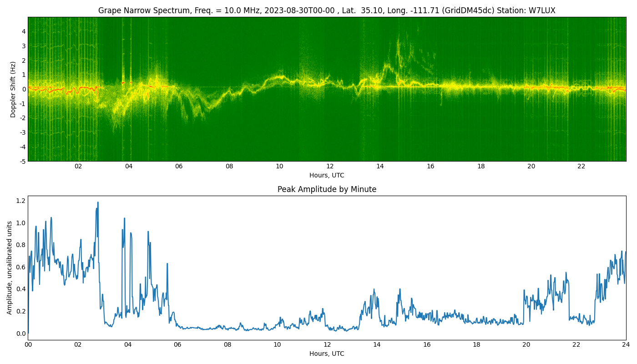The height and width of the screenshot is (364, 637).
Task: Click hour tick '20' on spectrum plot axis
Action: click(531, 167)
